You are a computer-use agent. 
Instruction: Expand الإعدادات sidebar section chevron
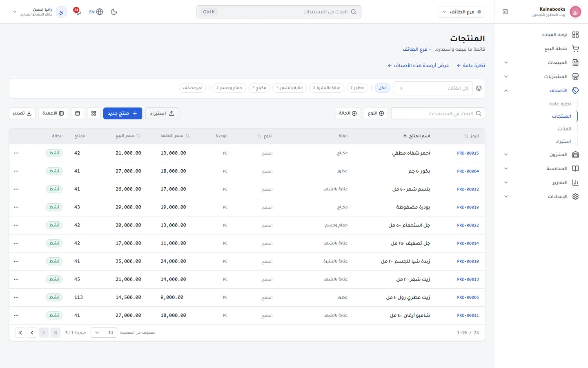click(506, 196)
